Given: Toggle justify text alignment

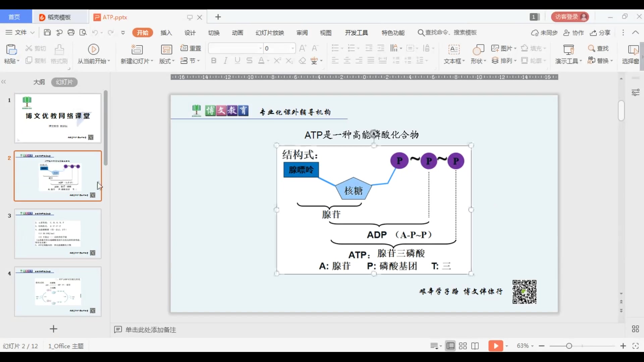Looking at the screenshot, I should (371, 61).
